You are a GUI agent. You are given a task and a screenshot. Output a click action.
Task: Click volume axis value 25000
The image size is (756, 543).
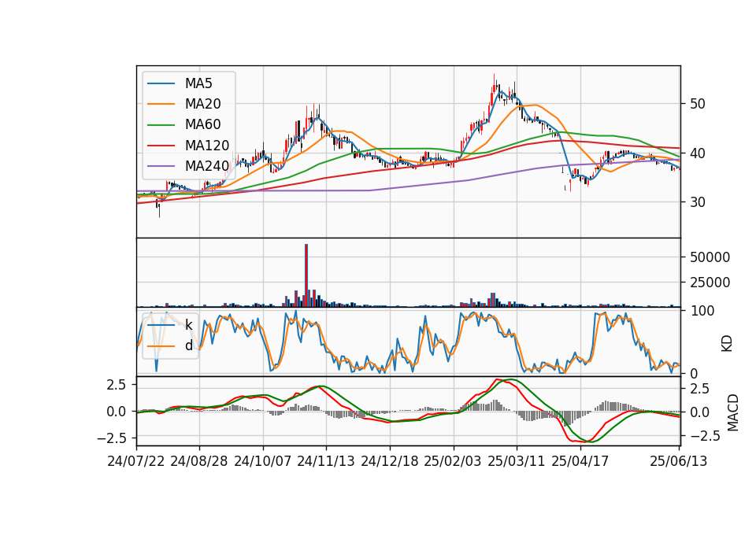pyautogui.click(x=710, y=283)
